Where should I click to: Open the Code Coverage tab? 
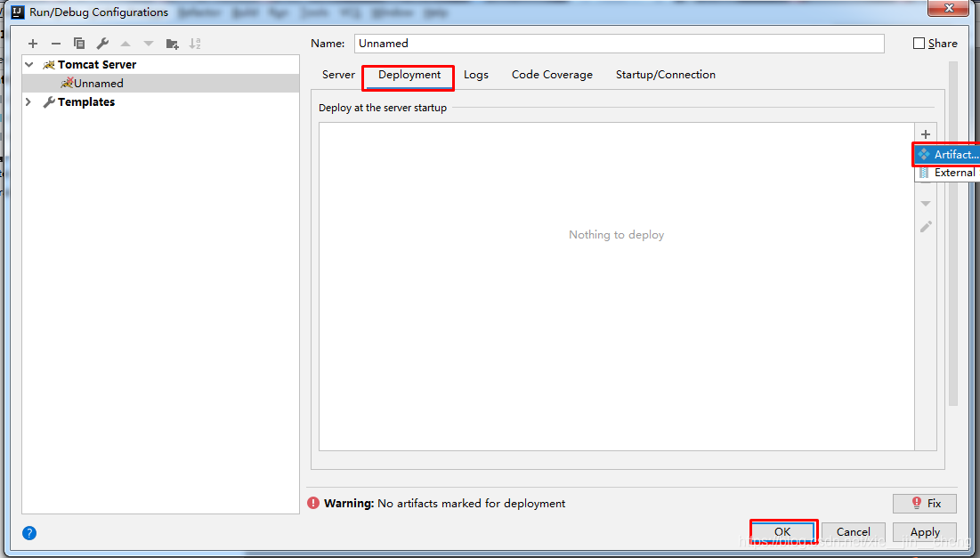(552, 75)
